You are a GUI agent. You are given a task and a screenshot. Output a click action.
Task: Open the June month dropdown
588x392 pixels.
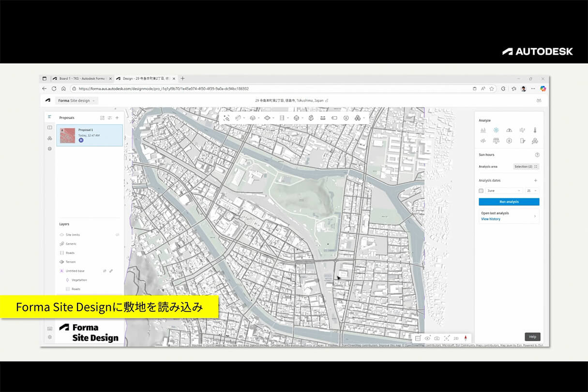click(504, 191)
